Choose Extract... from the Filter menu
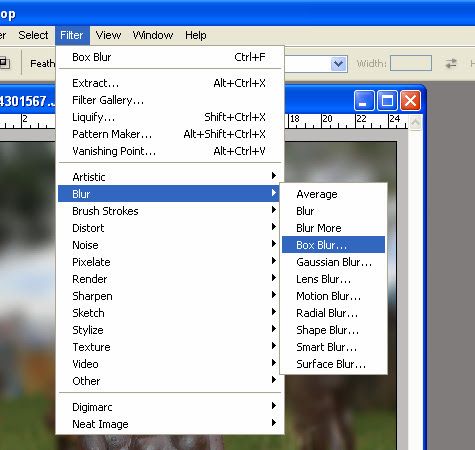Viewport: 475px width, 450px height. point(170,83)
